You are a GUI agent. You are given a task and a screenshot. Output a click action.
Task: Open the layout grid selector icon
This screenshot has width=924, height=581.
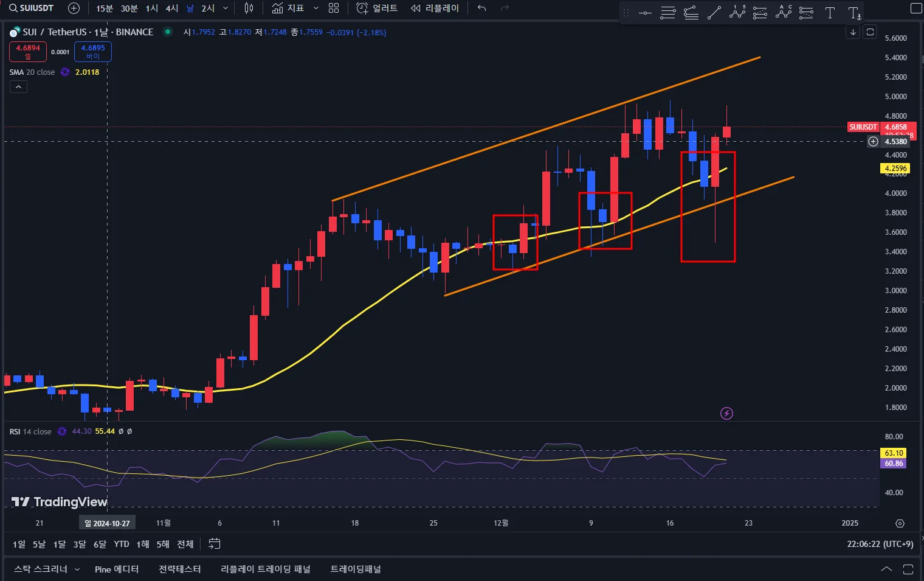[x=334, y=8]
